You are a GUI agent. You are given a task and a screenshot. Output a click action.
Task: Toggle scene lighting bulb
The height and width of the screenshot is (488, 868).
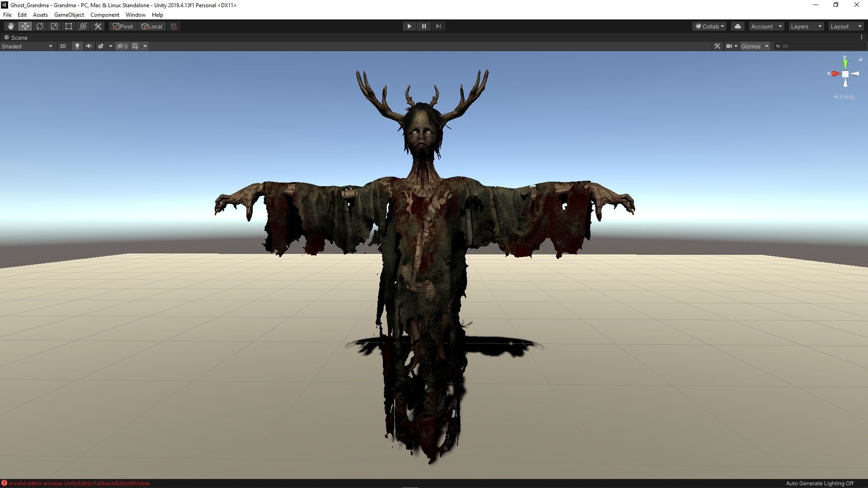coord(77,46)
